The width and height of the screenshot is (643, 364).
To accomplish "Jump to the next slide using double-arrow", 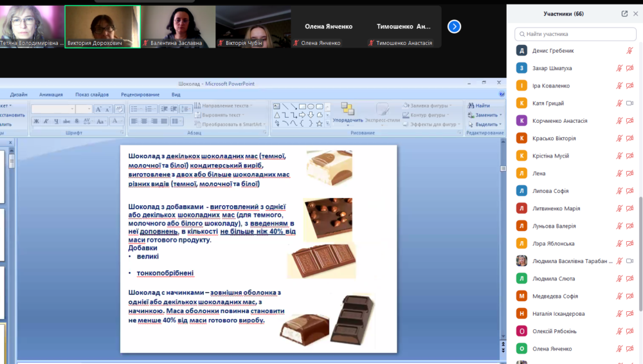I will [x=503, y=351].
